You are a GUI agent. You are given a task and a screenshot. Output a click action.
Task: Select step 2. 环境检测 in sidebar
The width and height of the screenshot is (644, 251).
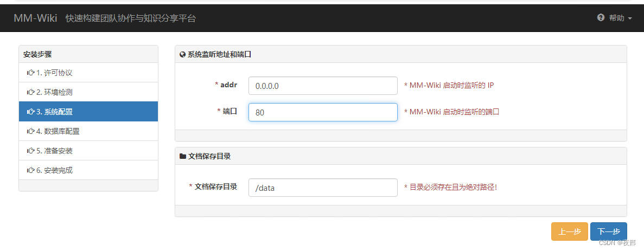point(88,92)
